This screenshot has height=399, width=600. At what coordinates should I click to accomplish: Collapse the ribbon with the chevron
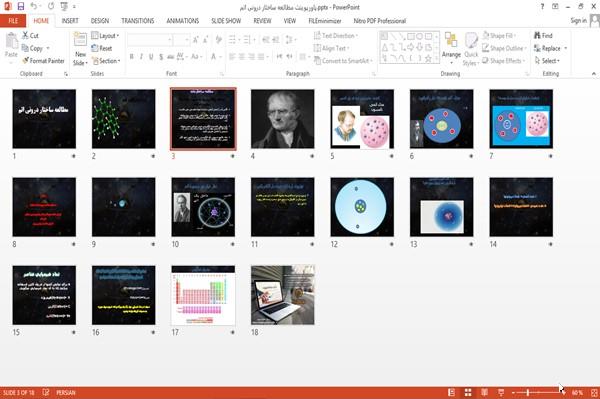[x=594, y=73]
